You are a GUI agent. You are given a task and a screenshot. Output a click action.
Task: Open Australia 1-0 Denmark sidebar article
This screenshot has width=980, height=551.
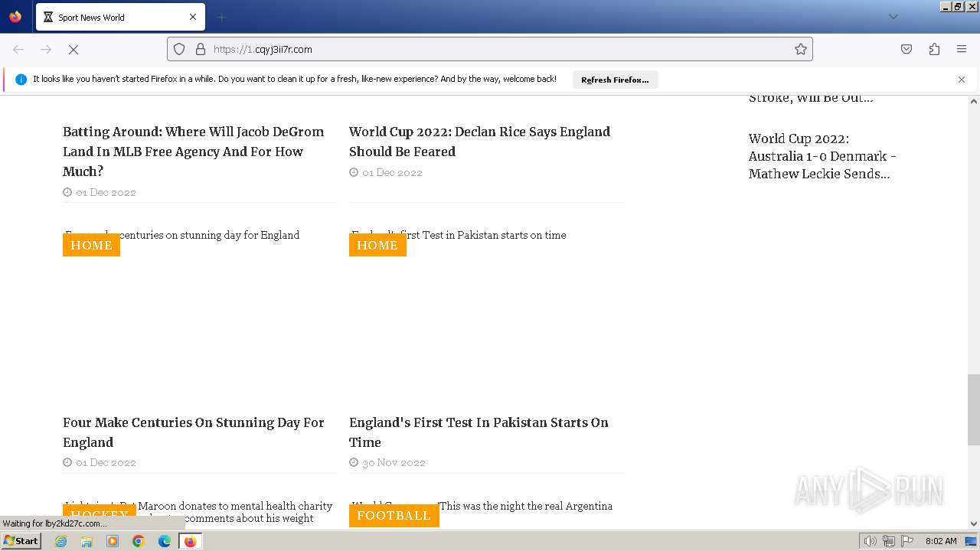(822, 156)
